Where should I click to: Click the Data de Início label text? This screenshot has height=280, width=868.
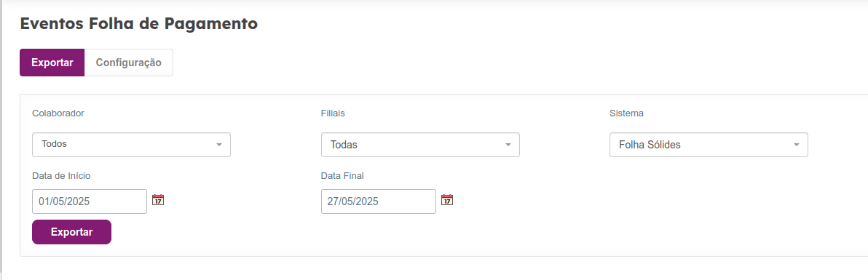pos(61,176)
